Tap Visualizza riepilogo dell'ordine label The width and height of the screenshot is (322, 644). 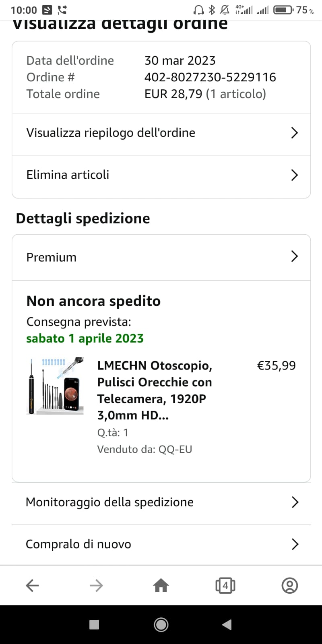(x=111, y=133)
